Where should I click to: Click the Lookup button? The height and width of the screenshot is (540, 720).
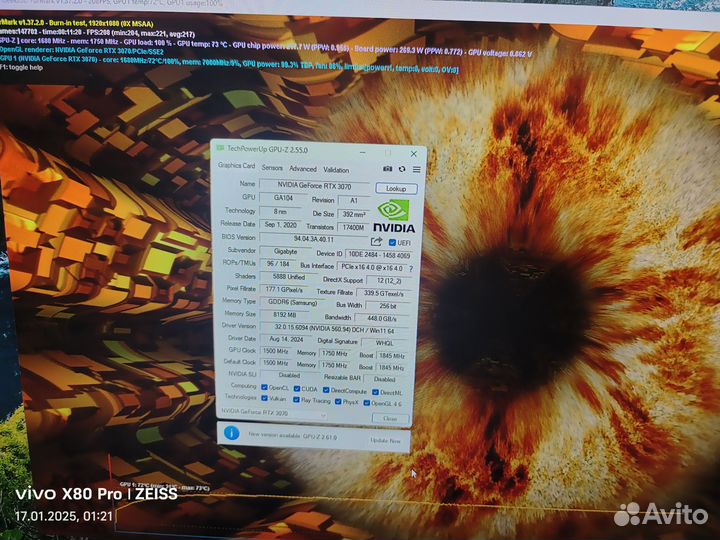pos(396,188)
